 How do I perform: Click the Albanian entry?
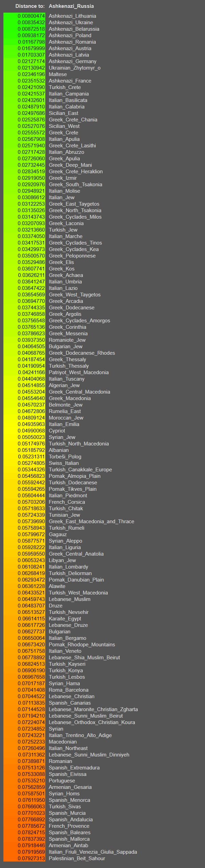point(59,450)
